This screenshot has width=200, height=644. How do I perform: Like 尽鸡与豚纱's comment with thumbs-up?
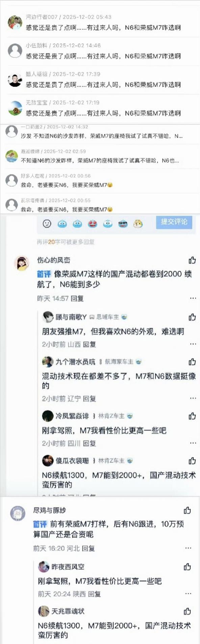(x=187, y=510)
